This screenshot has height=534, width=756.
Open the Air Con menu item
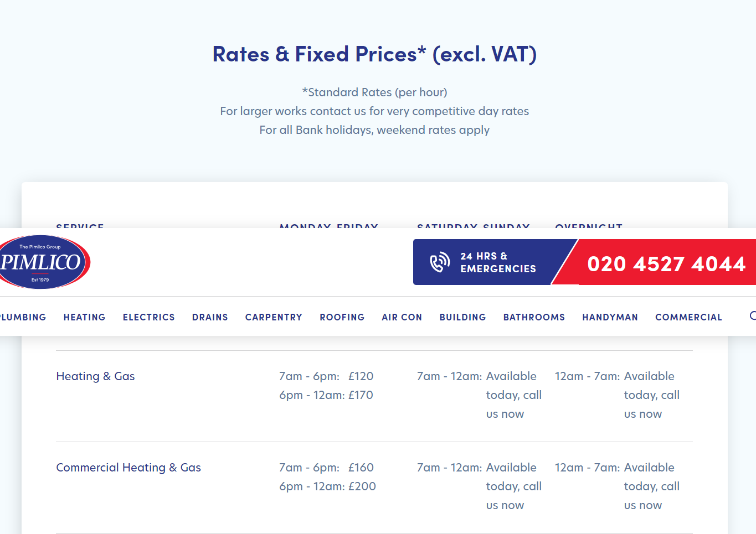pos(402,317)
